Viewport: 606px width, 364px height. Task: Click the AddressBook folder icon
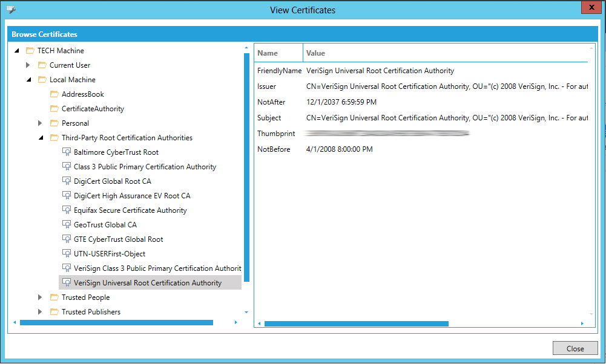(54, 94)
